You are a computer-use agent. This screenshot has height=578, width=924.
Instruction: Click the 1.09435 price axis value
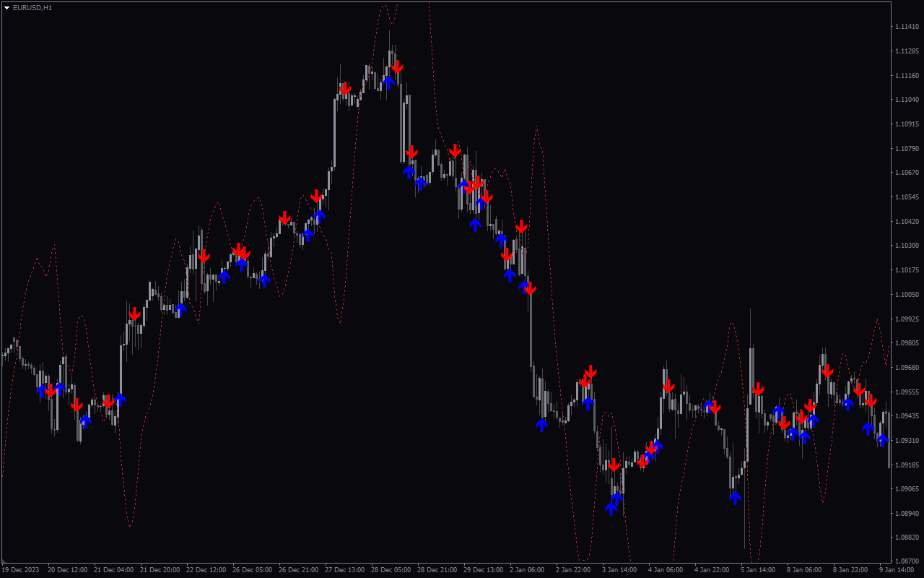click(x=907, y=416)
